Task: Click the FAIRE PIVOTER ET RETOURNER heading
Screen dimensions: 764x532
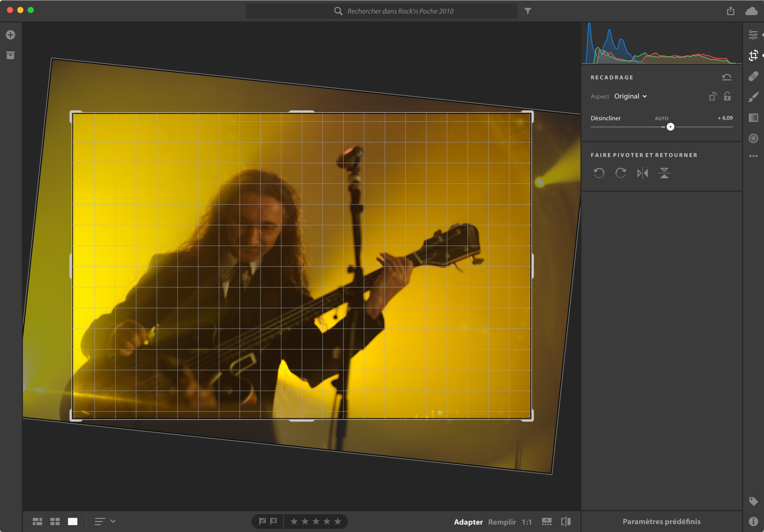Action: 644,155
